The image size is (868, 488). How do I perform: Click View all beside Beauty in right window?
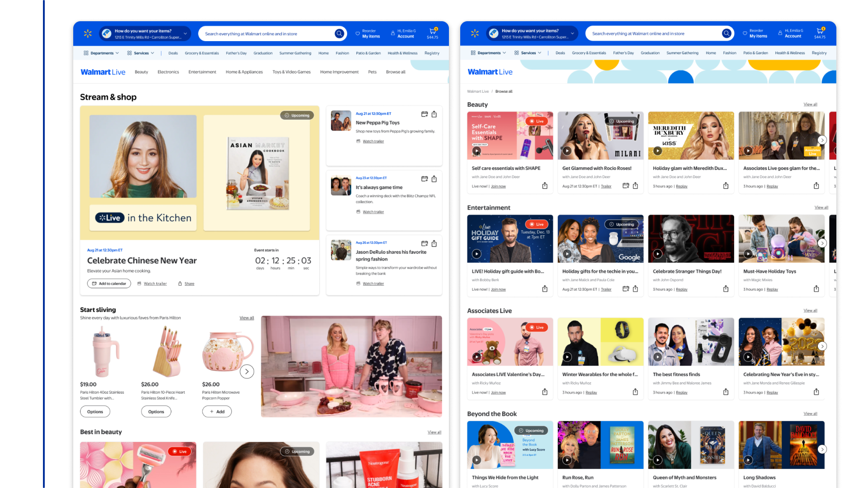(810, 104)
